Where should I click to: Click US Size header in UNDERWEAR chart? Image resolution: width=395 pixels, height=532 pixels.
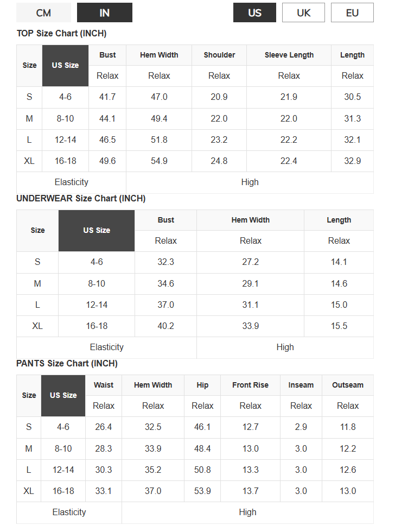coord(97,231)
